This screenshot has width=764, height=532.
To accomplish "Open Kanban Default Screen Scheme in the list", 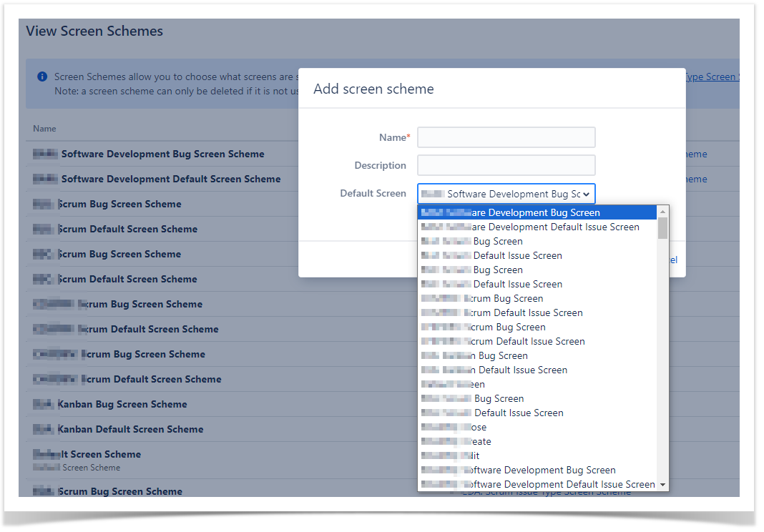I will (x=130, y=429).
